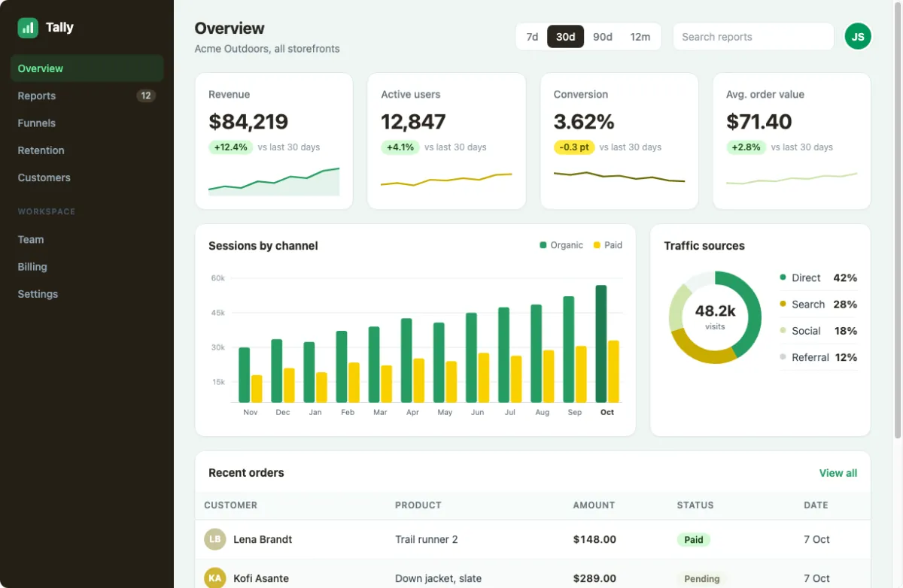Navigate to Retention section

[87, 150]
